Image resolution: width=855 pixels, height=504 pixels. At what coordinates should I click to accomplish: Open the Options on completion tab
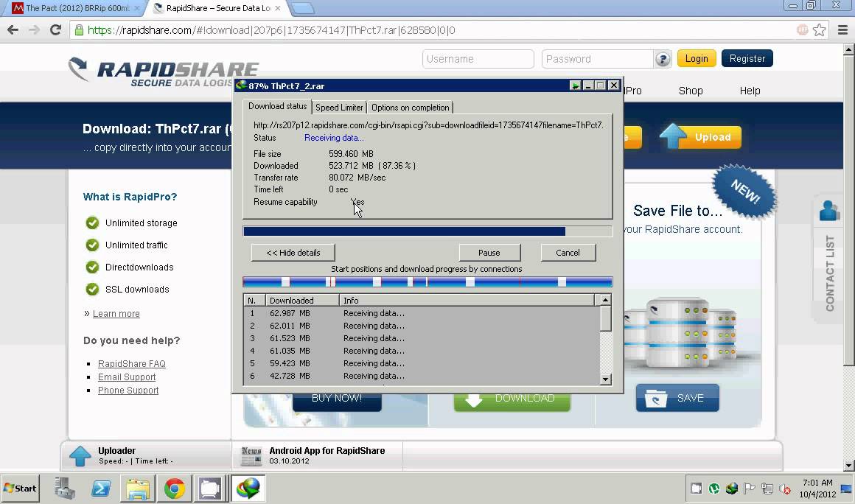tap(410, 108)
